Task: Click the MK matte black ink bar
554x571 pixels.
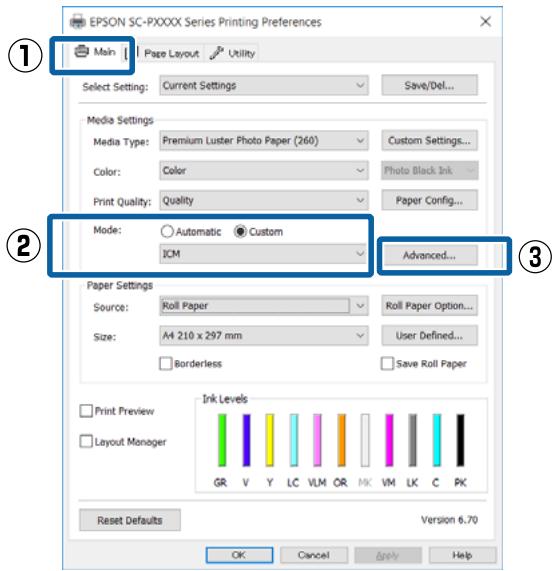Action: coord(365,440)
